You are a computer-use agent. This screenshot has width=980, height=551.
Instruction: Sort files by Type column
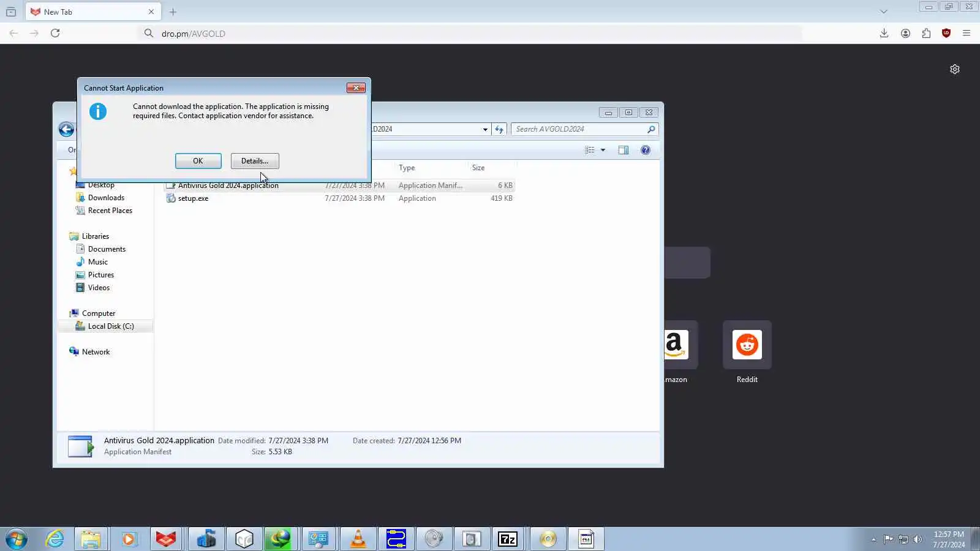coord(431,168)
